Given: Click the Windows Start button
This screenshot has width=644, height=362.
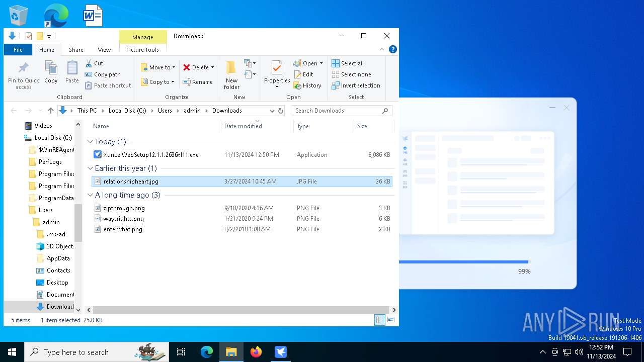Looking at the screenshot, I should coord(12,352).
